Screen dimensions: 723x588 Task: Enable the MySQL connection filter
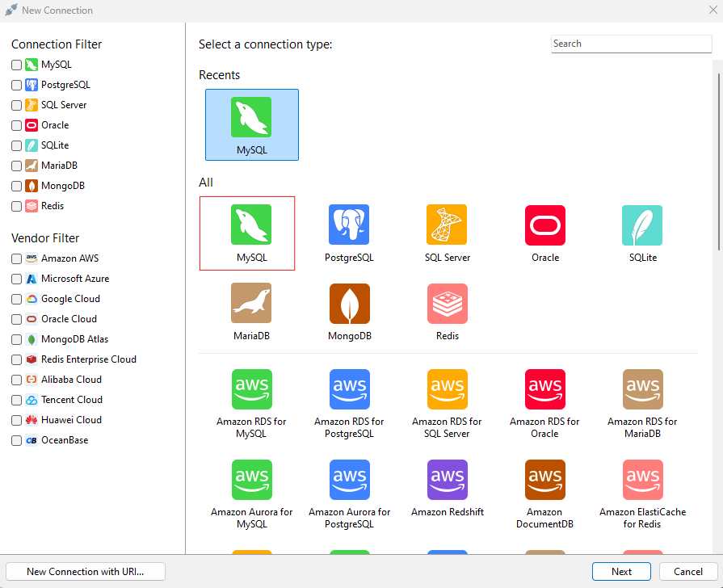[x=17, y=65]
